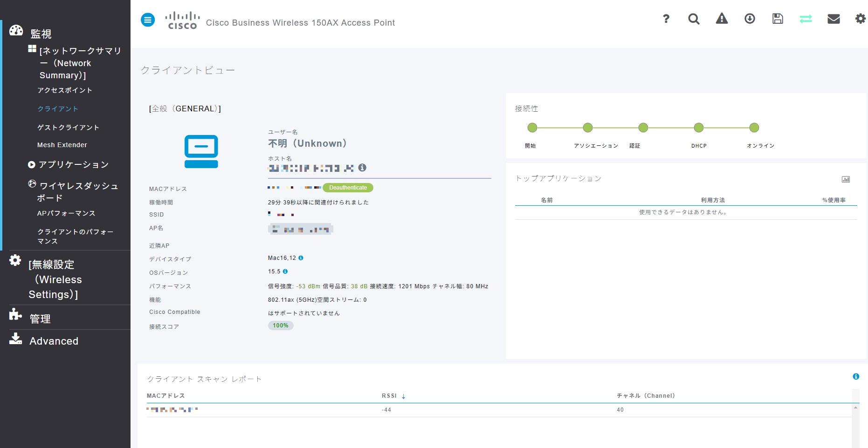Click the info icon next to Mac16,12
The image size is (868, 448).
pyautogui.click(x=301, y=258)
